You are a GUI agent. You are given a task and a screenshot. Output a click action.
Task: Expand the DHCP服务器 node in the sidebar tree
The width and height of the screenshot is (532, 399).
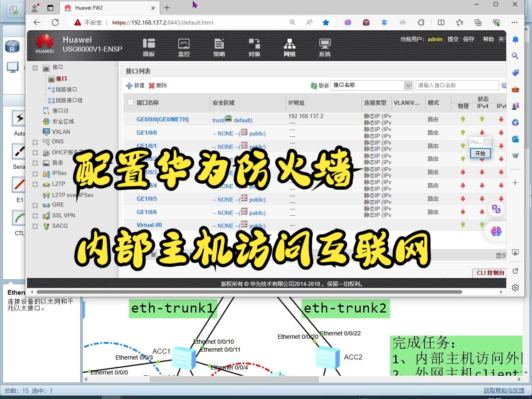[35, 152]
